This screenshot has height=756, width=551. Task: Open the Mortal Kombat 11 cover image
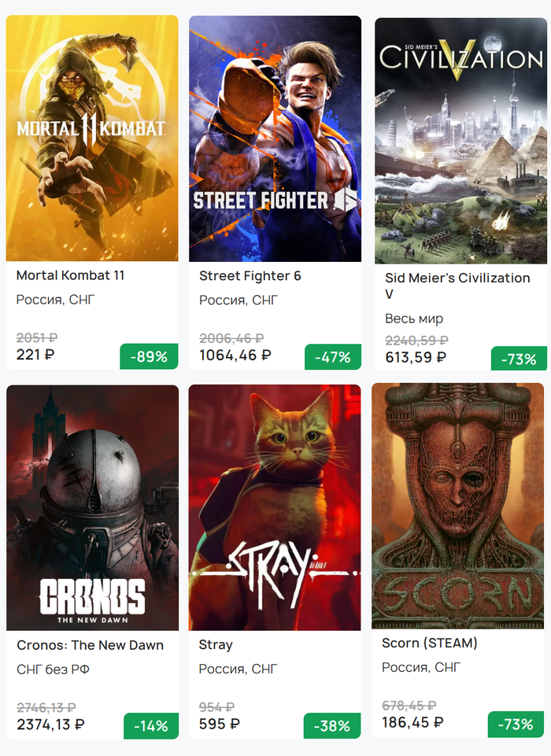[92, 138]
